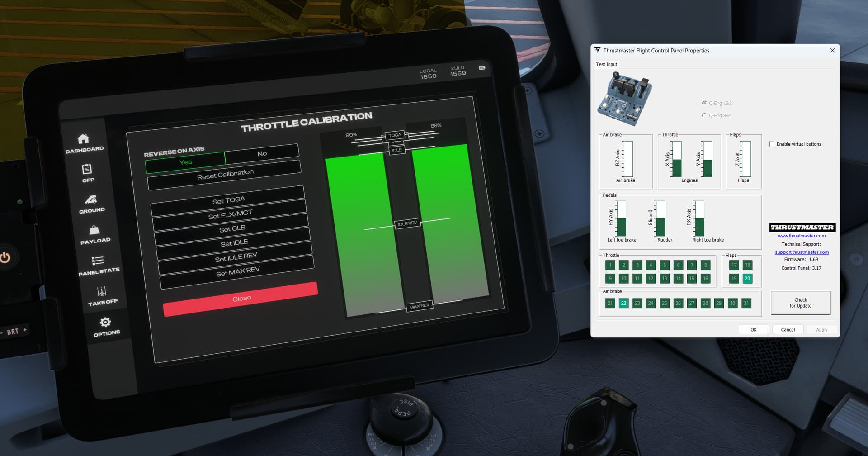Enable virtual buttons checkbox
This screenshot has width=868, height=456.
[x=772, y=144]
